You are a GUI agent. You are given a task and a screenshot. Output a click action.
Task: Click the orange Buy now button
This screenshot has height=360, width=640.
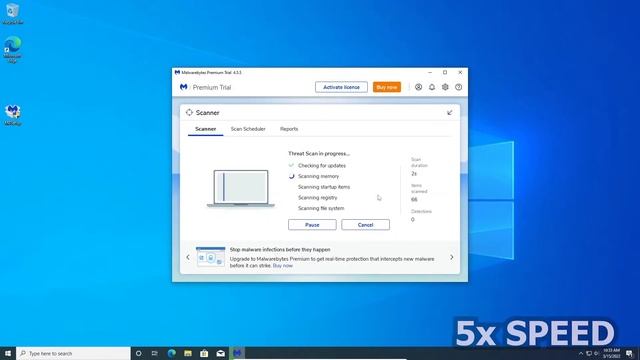(387, 87)
